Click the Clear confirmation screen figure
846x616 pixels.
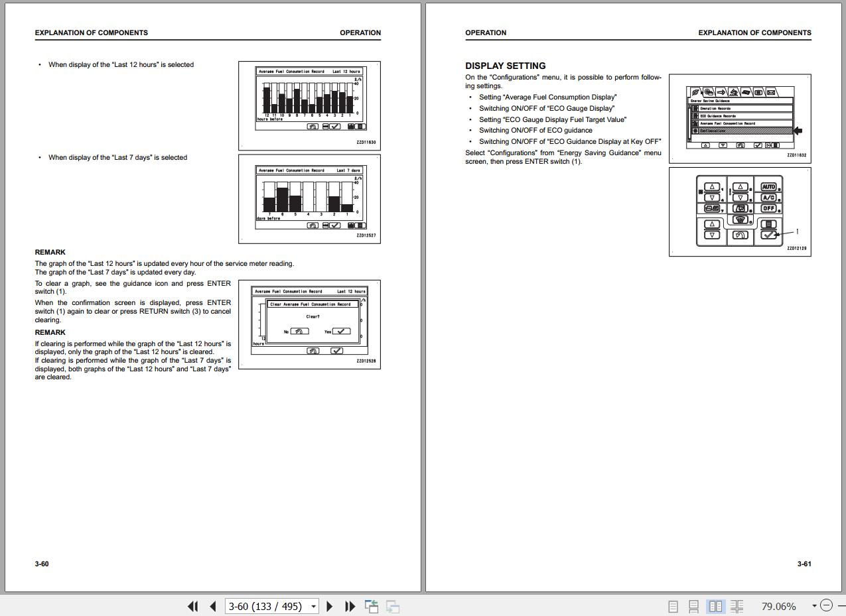[309, 324]
